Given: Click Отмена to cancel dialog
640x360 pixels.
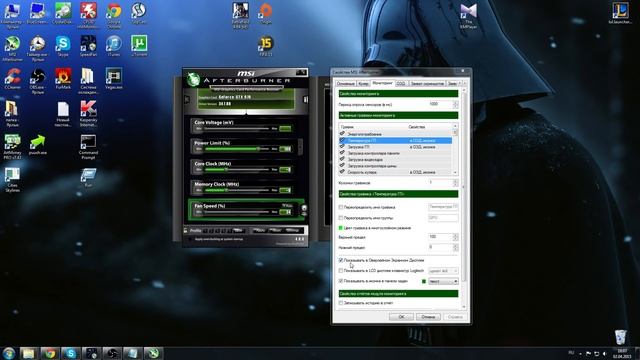Looking at the screenshot, I should pos(428,317).
